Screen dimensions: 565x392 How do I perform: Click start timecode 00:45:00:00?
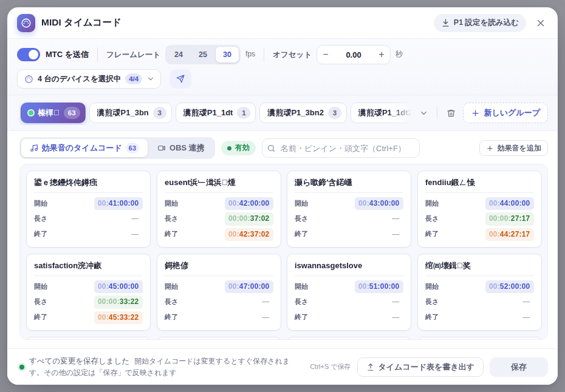click(x=118, y=286)
